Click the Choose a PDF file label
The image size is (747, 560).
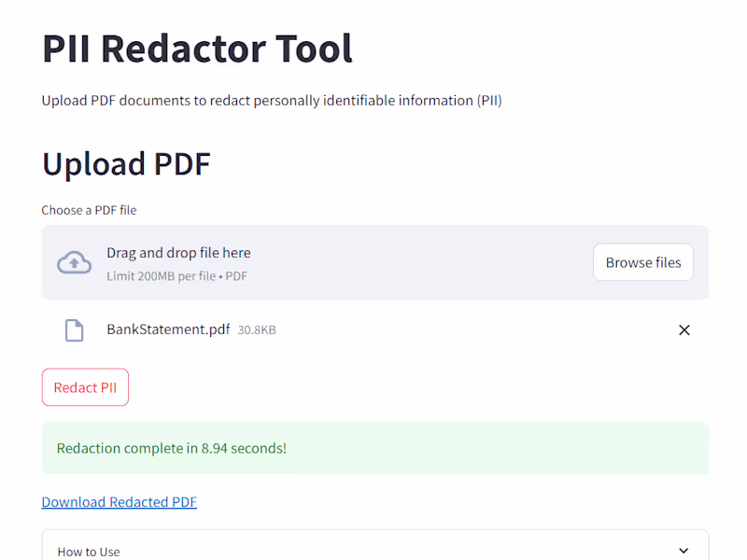[89, 210]
